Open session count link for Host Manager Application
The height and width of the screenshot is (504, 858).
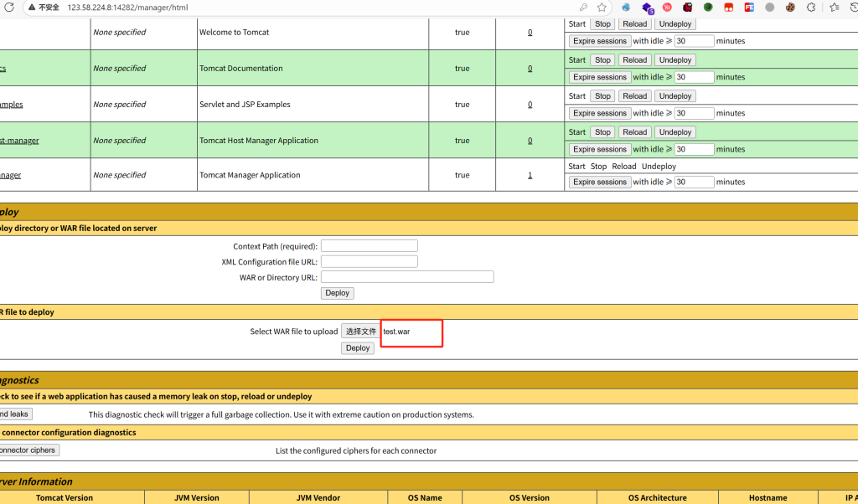click(530, 141)
